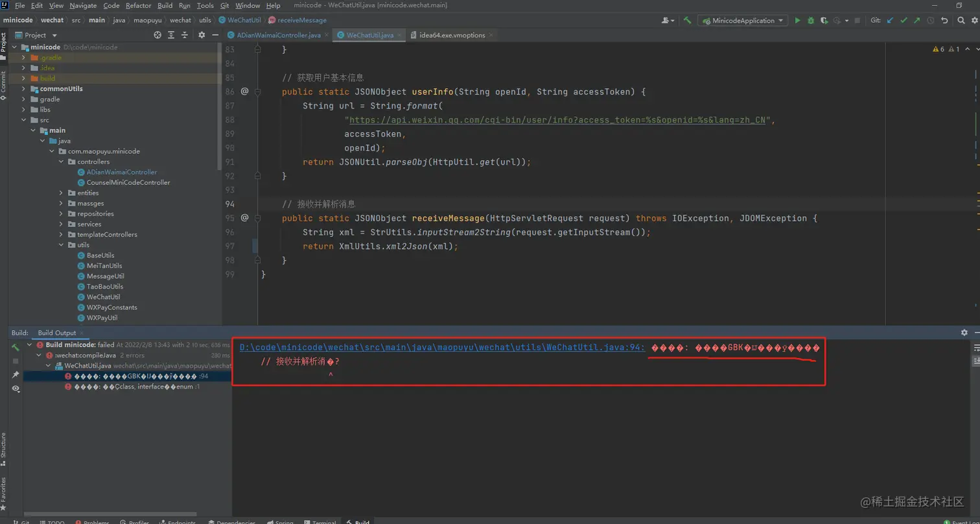Open WeChatUtil.java:94 error file link

pos(442,348)
